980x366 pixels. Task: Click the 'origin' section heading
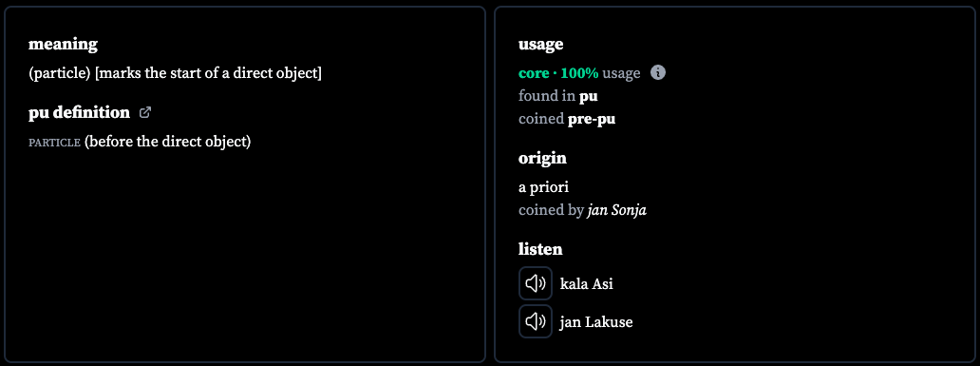coord(542,159)
